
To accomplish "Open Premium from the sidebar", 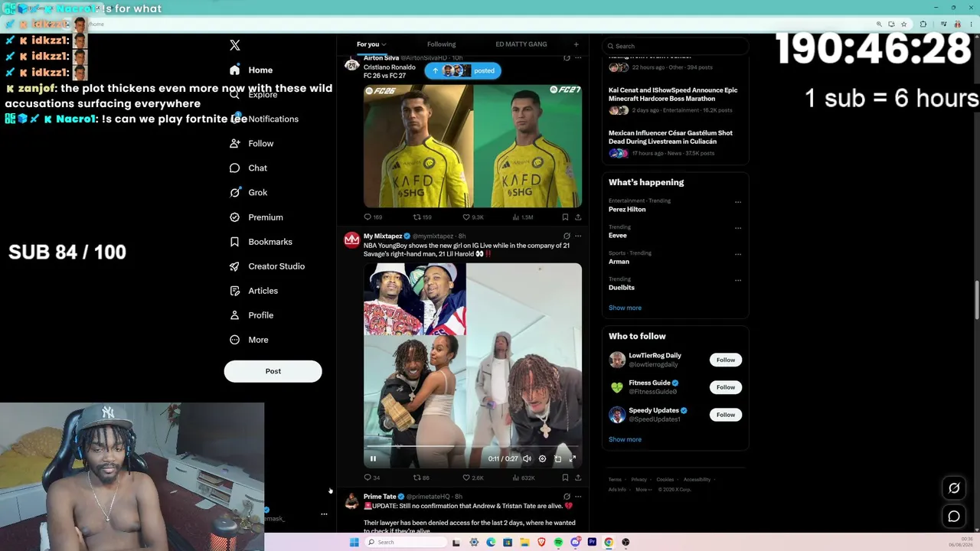I will tap(256, 217).
